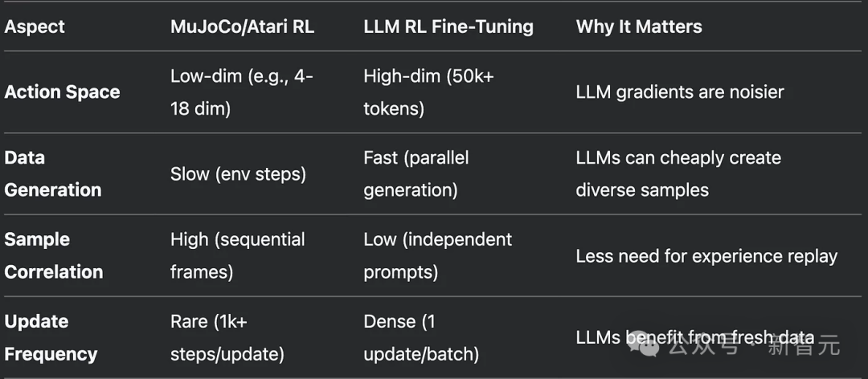Click the 新智元 watermark text
The image size is (868, 379).
tap(804, 346)
